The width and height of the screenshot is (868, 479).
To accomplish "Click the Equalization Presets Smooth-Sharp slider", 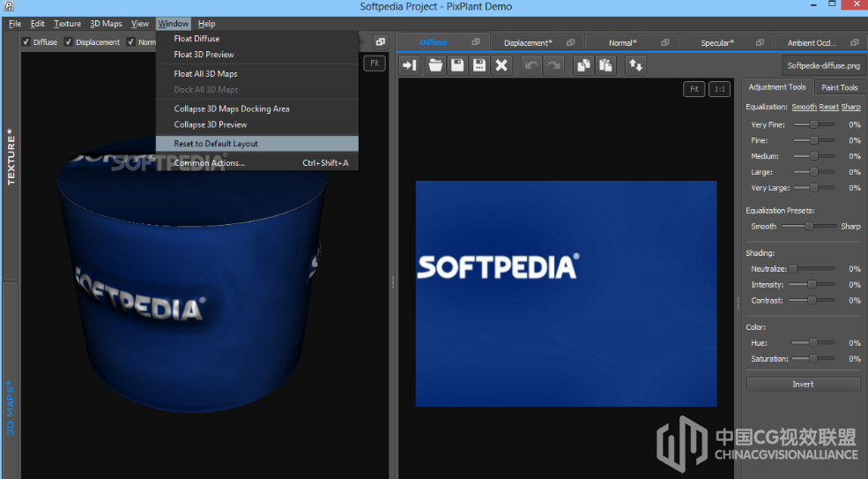I will pos(809,226).
